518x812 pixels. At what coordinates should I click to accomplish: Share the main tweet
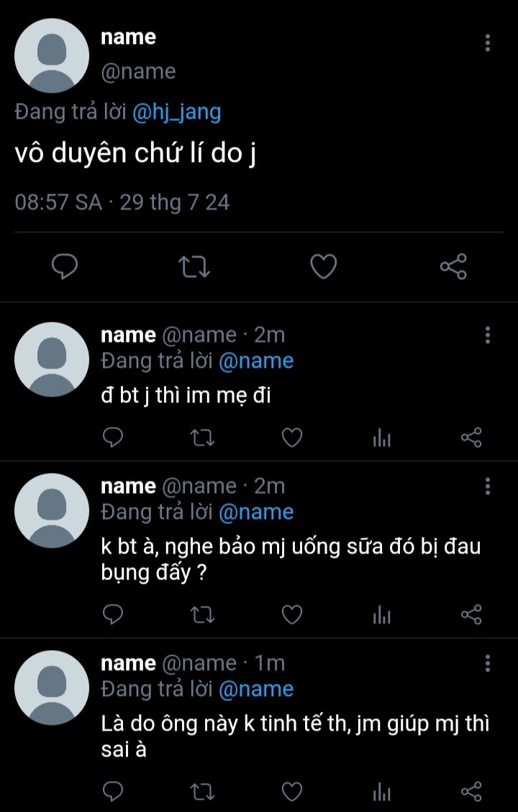(x=453, y=267)
